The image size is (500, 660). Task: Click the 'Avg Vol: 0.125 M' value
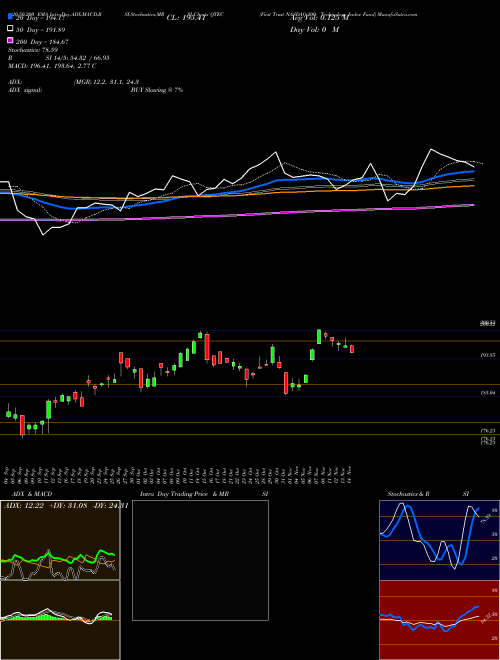point(319,18)
